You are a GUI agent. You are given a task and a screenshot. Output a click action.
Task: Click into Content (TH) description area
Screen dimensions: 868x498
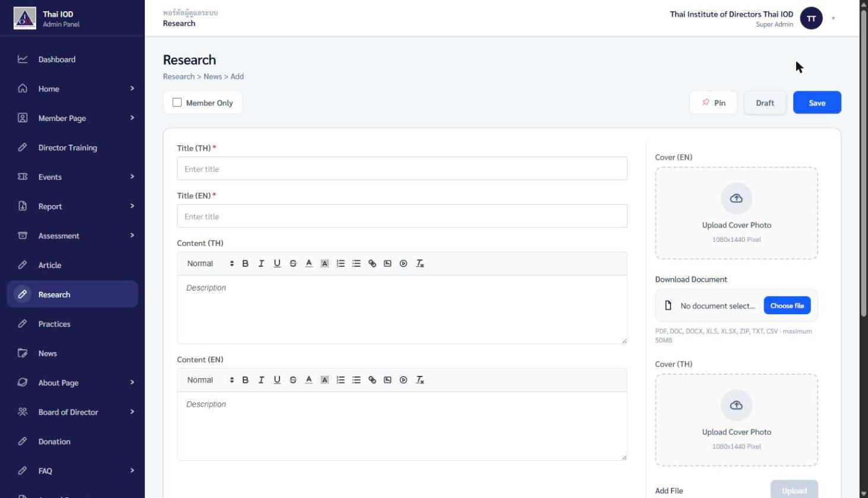point(402,309)
